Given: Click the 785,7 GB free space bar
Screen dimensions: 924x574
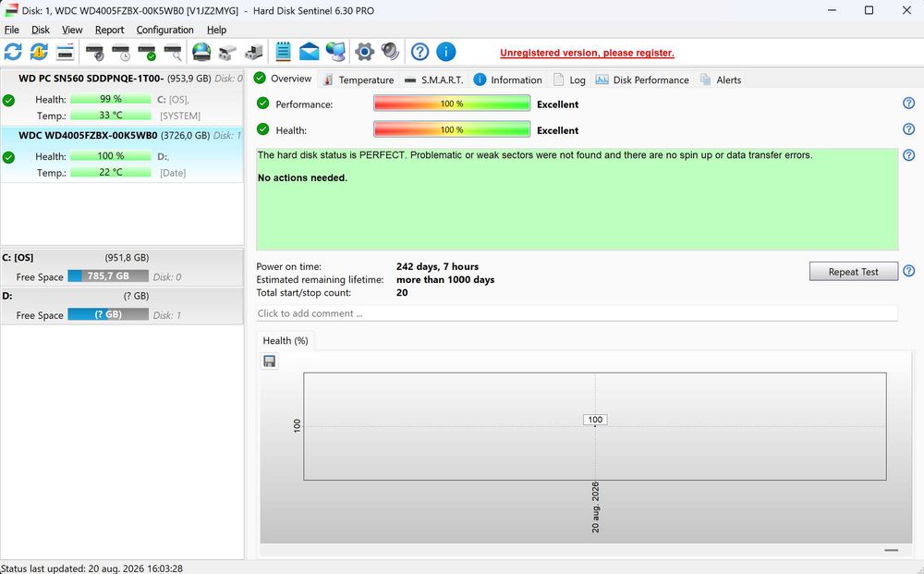Looking at the screenshot, I should coord(108,275).
